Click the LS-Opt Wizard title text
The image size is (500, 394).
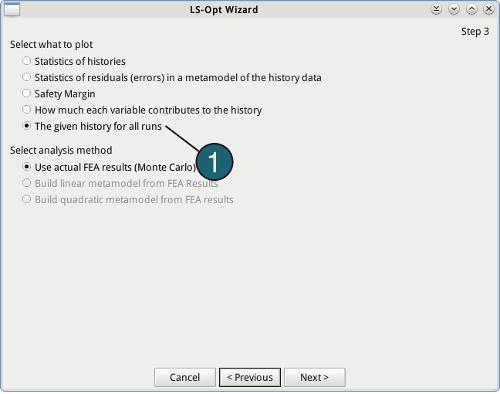pyautogui.click(x=224, y=10)
